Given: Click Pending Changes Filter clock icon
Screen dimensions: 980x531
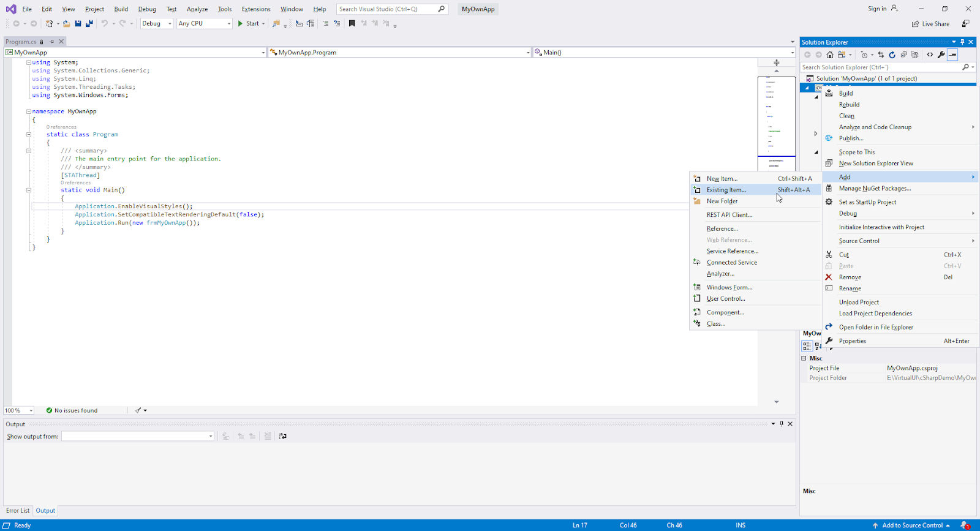Looking at the screenshot, I should [864, 55].
